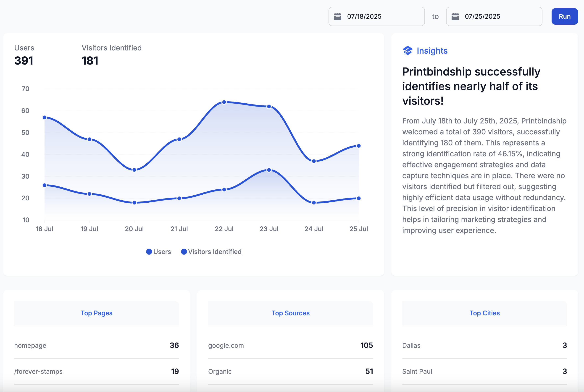Toggle the Visitors Identified legend series
Screen dimensions: 584x392
click(211, 251)
